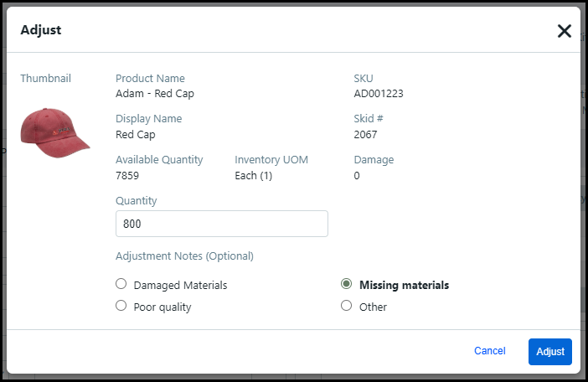
Task: Click the product name Adam - Red Cap
Action: (154, 94)
